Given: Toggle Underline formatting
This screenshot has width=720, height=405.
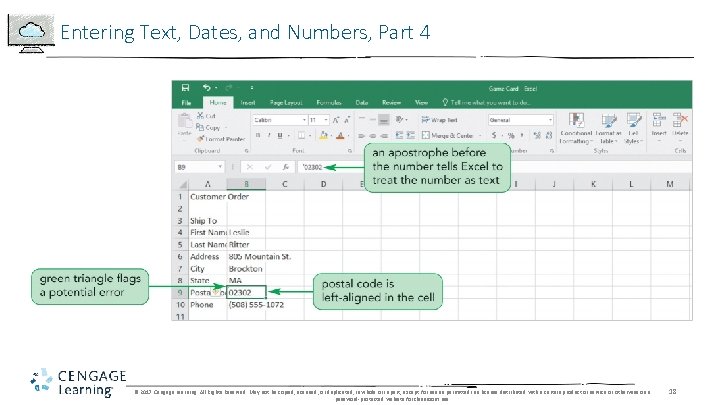Looking at the screenshot, I should pos(280,135).
